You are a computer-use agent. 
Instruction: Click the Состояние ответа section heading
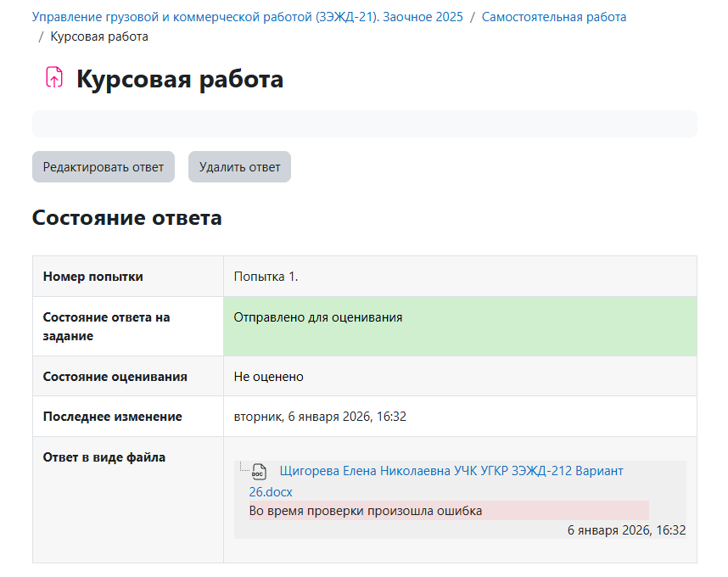(x=127, y=218)
